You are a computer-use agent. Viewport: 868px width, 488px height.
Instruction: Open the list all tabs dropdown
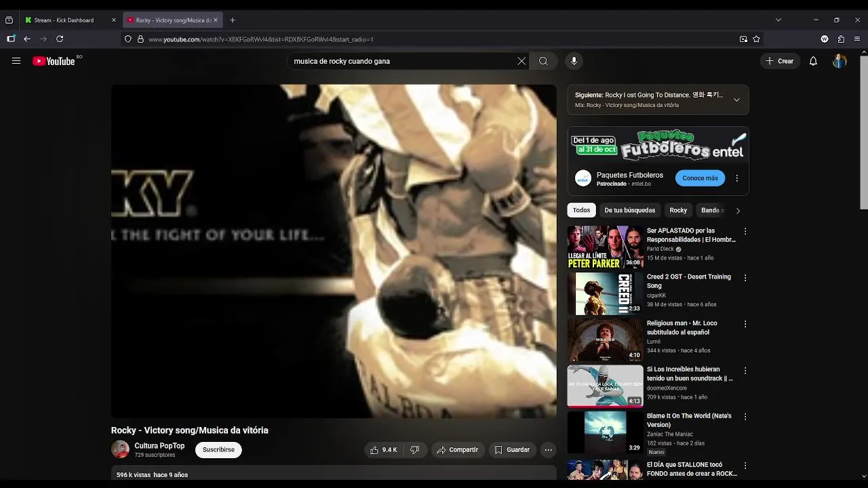click(778, 20)
